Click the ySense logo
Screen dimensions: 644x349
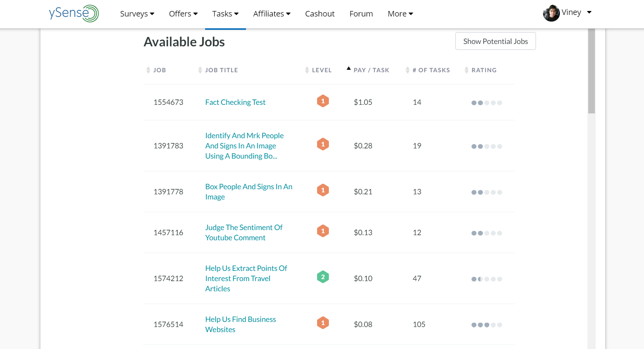pyautogui.click(x=73, y=13)
